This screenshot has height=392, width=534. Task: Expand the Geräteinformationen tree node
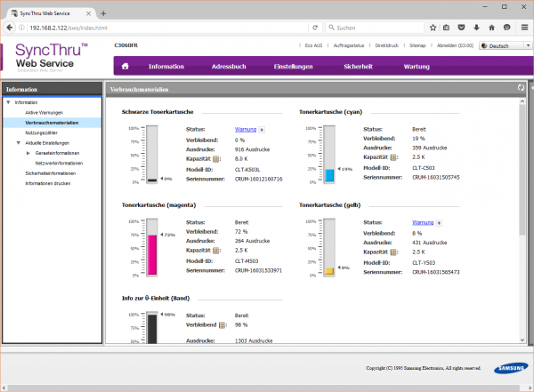[28, 153]
